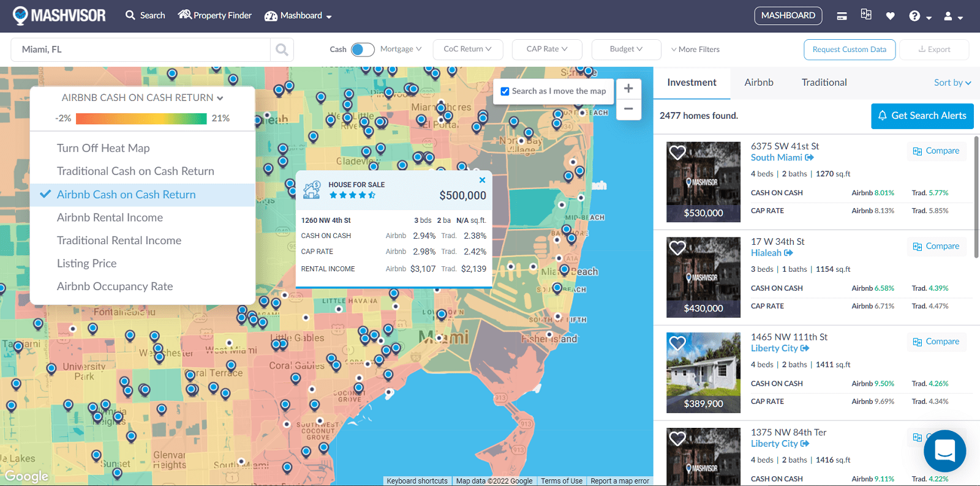Expand the CoC Return filter dropdown
Viewport: 980px width, 486px height.
[x=467, y=49]
